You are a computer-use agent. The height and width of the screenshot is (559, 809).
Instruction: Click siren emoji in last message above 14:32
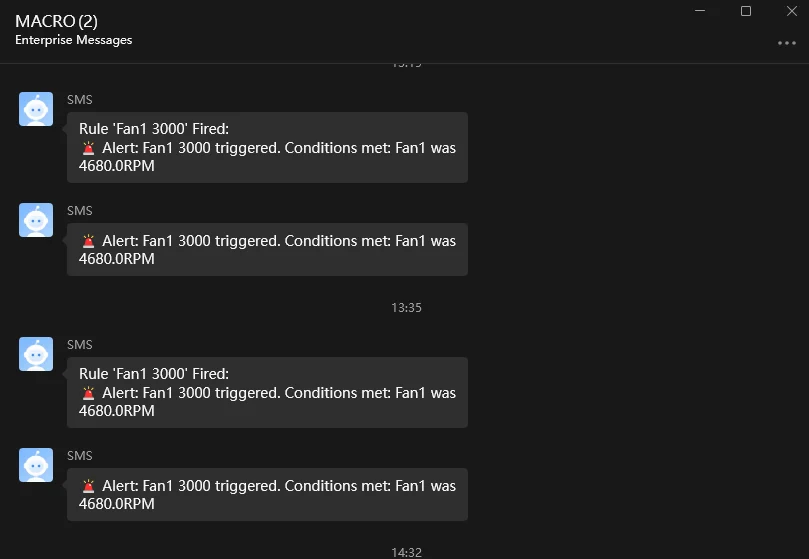click(89, 486)
